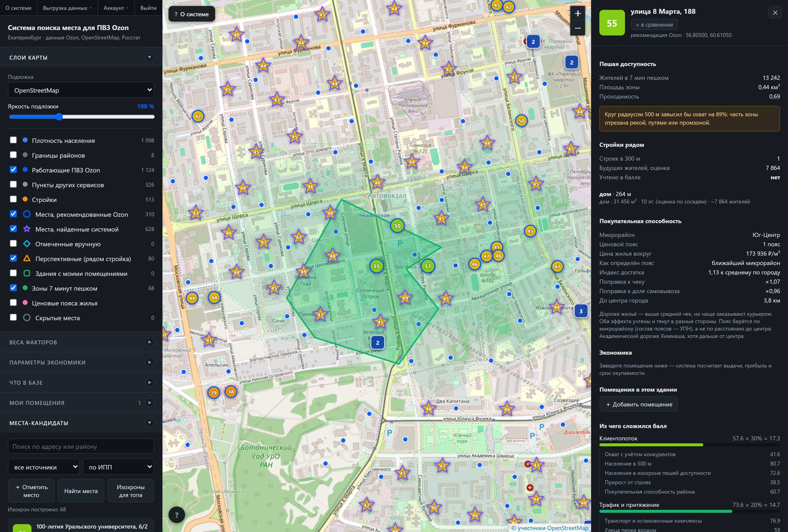Click the orange 38 circle marker

click(x=231, y=392)
